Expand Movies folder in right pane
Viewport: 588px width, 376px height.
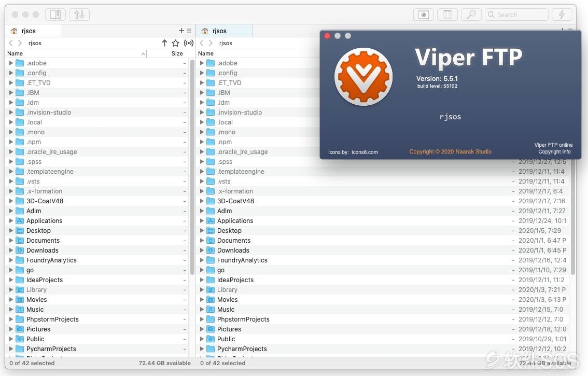coord(202,299)
